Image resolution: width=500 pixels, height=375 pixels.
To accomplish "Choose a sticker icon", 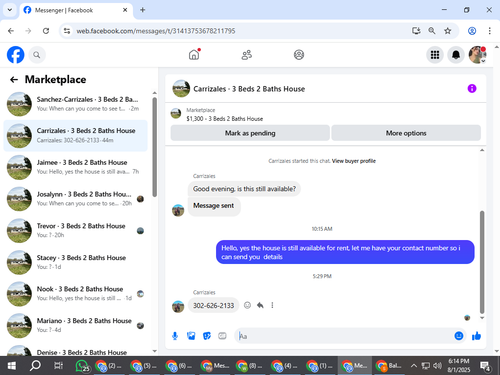I will tap(207, 336).
